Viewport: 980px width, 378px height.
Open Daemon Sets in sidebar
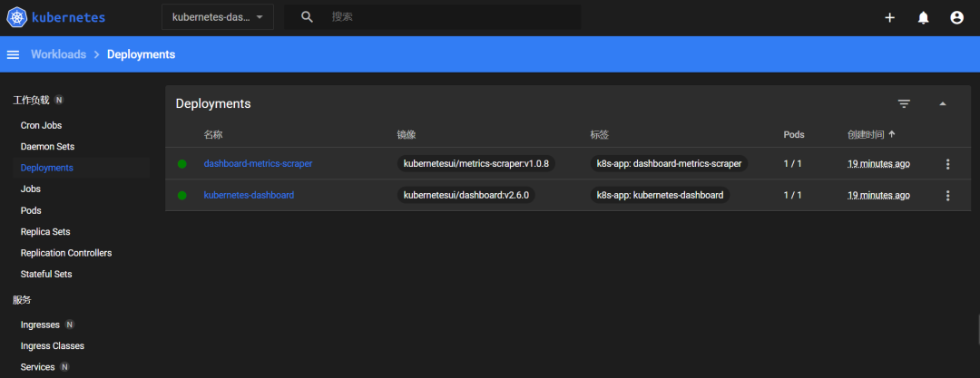[47, 147]
